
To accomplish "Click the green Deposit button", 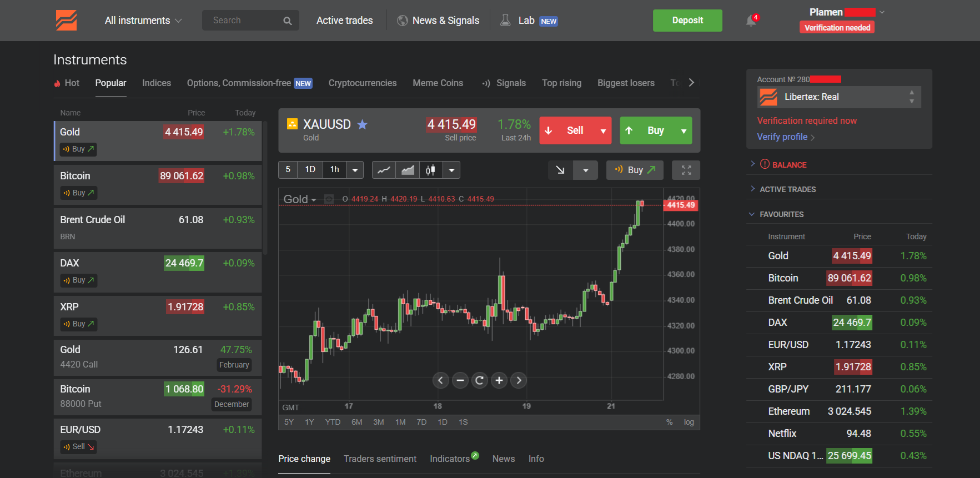I will point(687,21).
